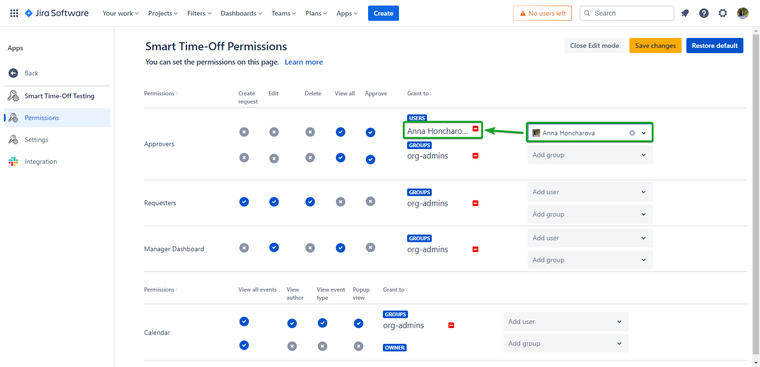The width and height of the screenshot is (760, 367).
Task: Open the settings gear icon
Action: pos(723,13)
